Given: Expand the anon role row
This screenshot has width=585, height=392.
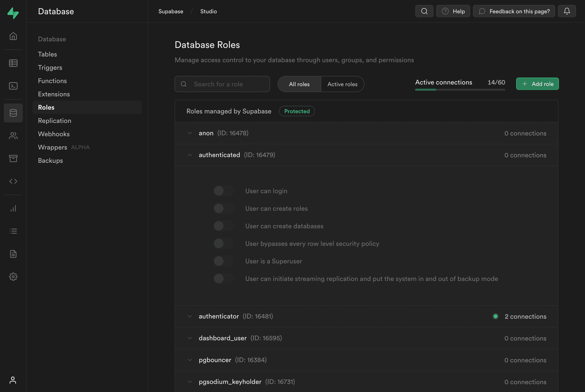Looking at the screenshot, I should tap(190, 133).
